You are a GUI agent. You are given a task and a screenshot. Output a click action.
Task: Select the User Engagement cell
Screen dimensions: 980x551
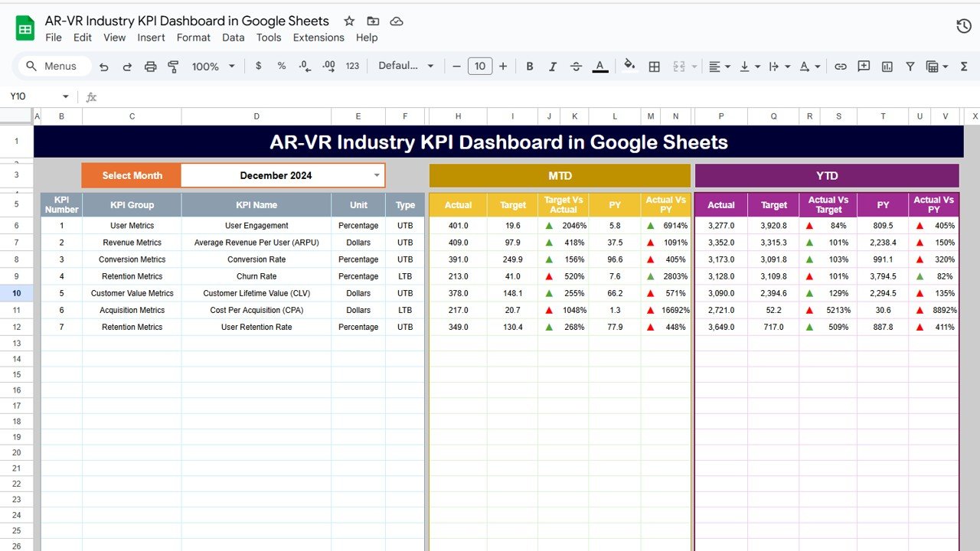click(256, 226)
